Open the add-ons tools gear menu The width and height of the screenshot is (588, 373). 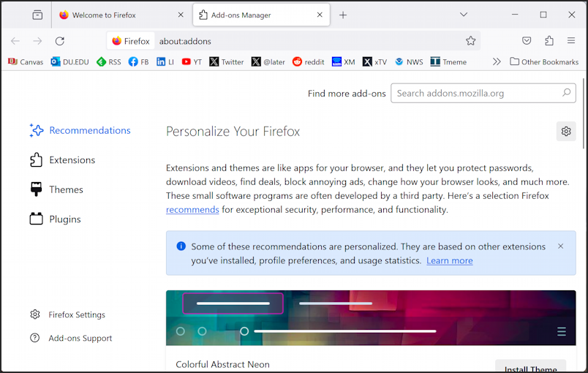pyautogui.click(x=566, y=131)
